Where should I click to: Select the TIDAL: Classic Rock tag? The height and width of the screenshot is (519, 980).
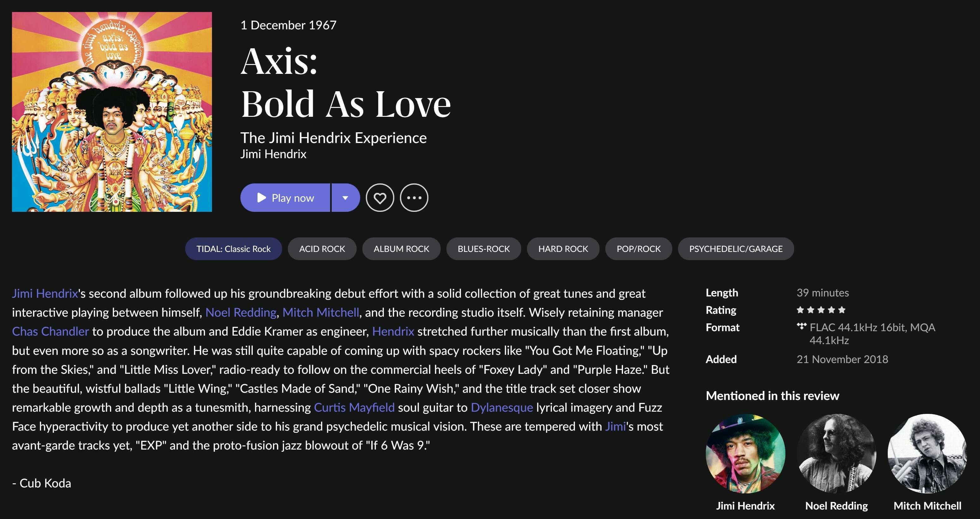click(233, 249)
